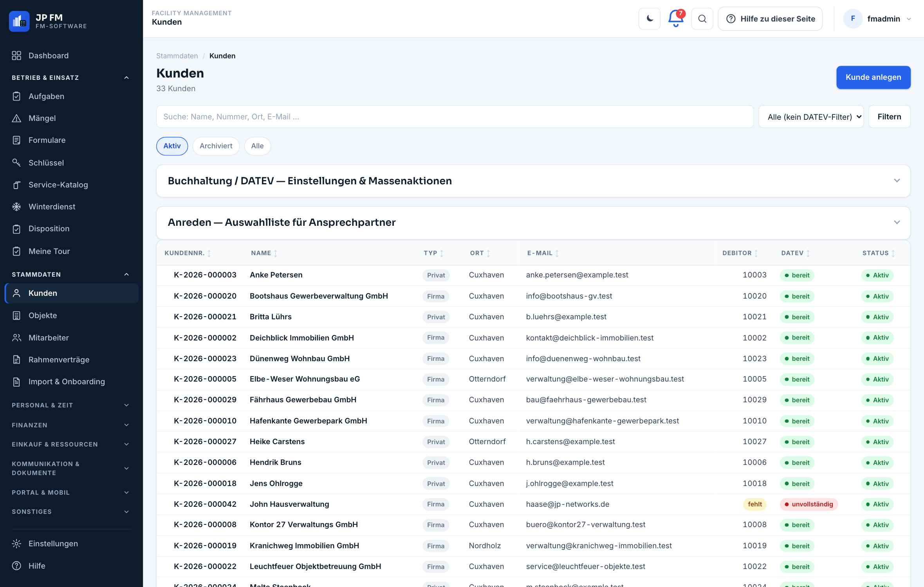Click debitor number 10005
Viewport: 924px width, 587px height.
tap(754, 379)
